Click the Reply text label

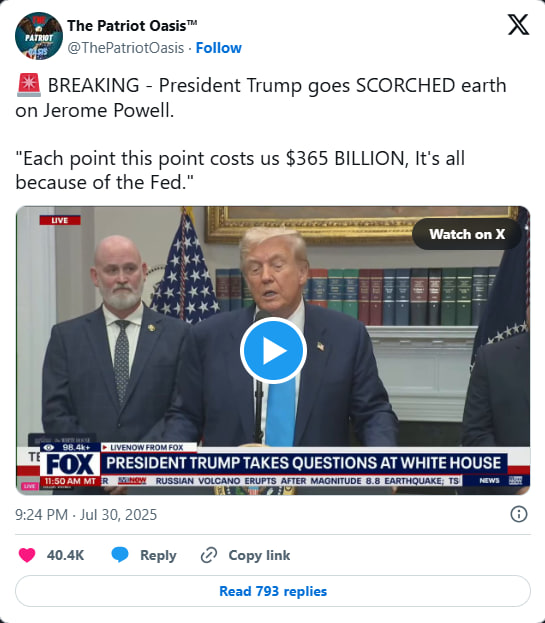[158, 555]
